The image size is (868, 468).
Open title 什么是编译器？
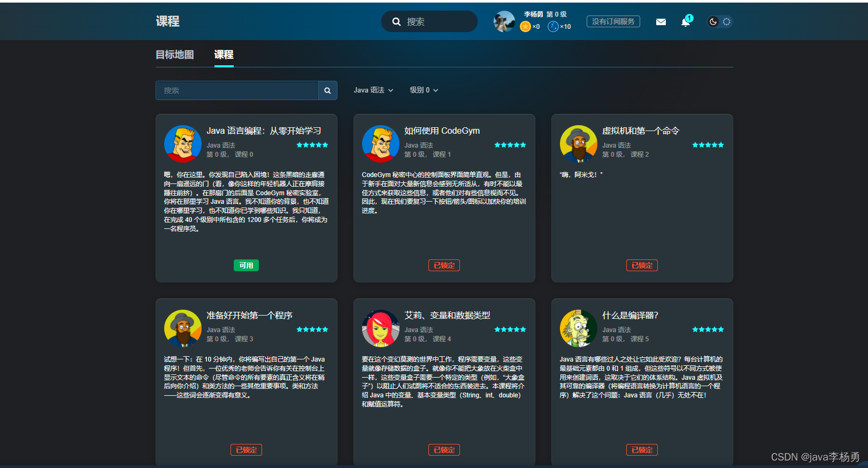630,316
